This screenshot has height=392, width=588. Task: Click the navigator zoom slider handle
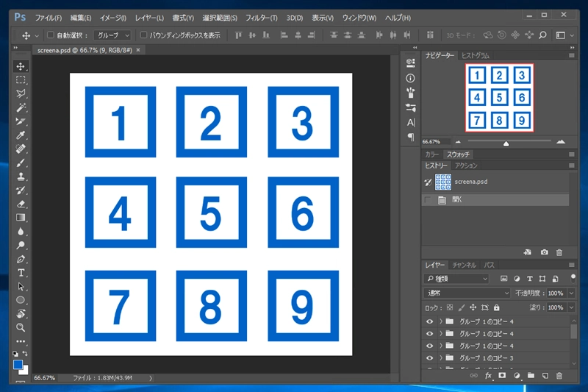pos(506,143)
